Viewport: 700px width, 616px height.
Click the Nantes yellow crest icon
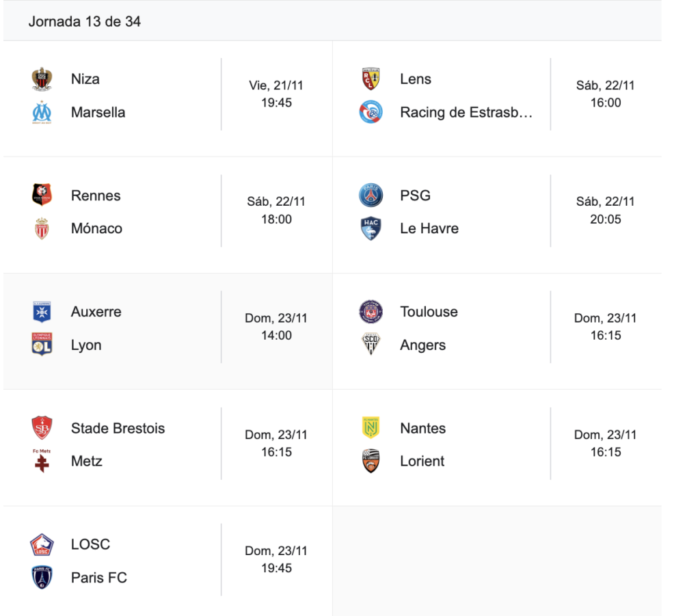point(371,428)
